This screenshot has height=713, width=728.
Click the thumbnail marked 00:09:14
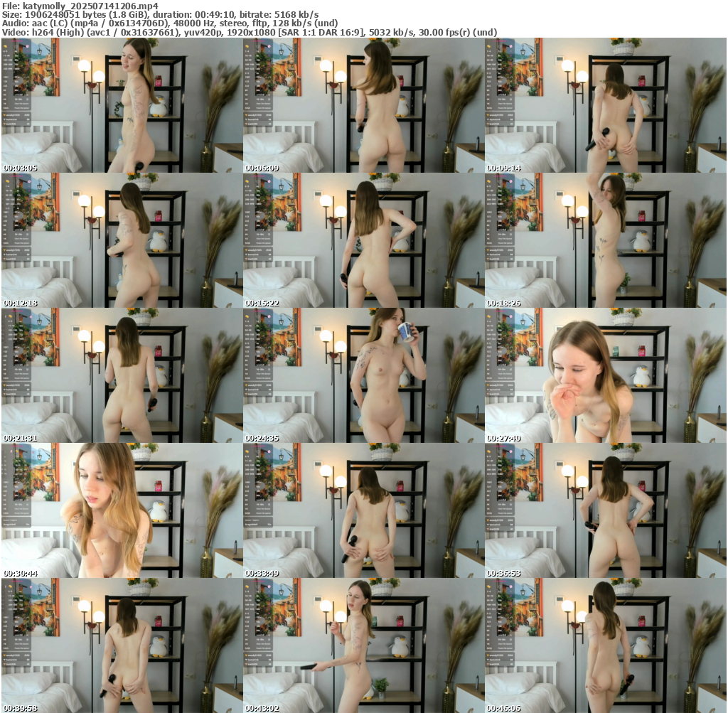(x=606, y=105)
